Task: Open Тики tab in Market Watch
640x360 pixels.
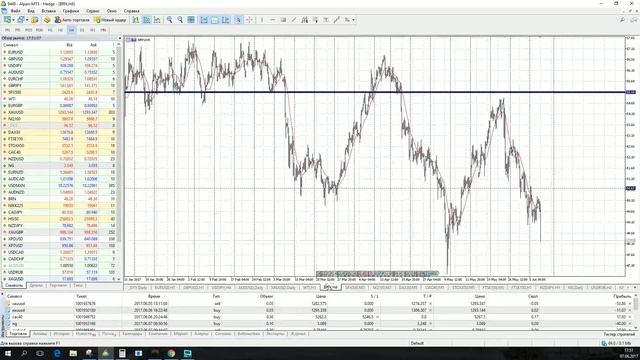Action: [78, 285]
